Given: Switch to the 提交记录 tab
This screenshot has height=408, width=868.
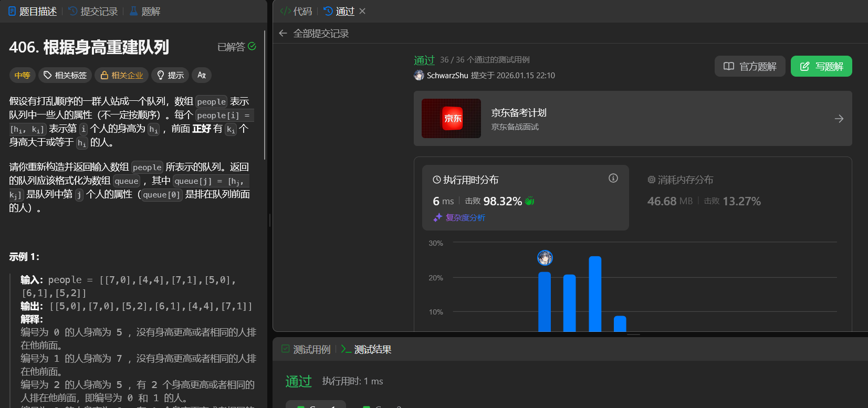Looking at the screenshot, I should pos(93,11).
